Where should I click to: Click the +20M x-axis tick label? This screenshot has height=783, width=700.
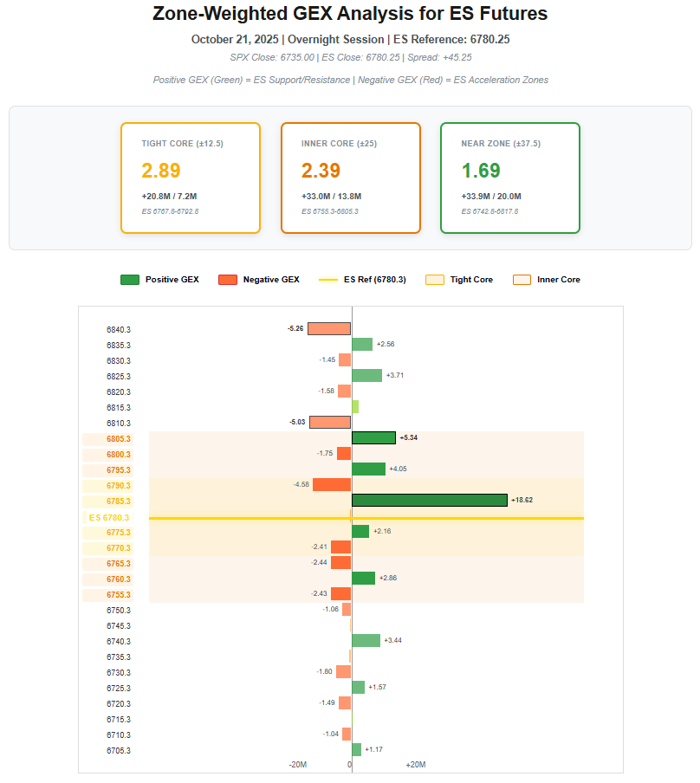click(415, 765)
